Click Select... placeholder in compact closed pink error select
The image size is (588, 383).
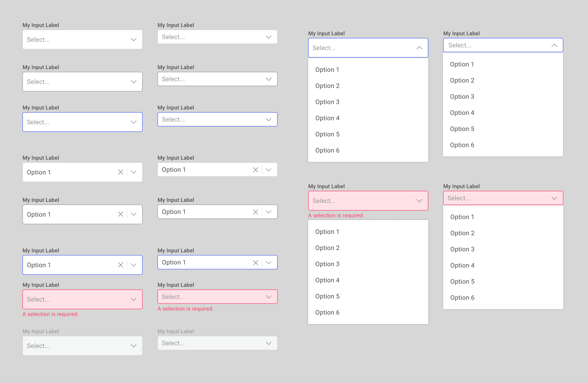(173, 296)
